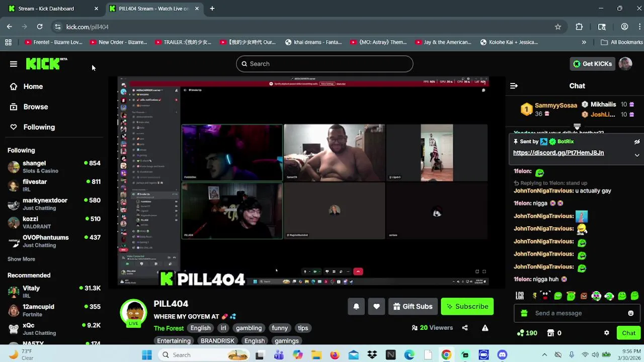Viewport: 644px width, 362px height.
Task: Click the Gift Subs button
Action: pyautogui.click(x=413, y=306)
